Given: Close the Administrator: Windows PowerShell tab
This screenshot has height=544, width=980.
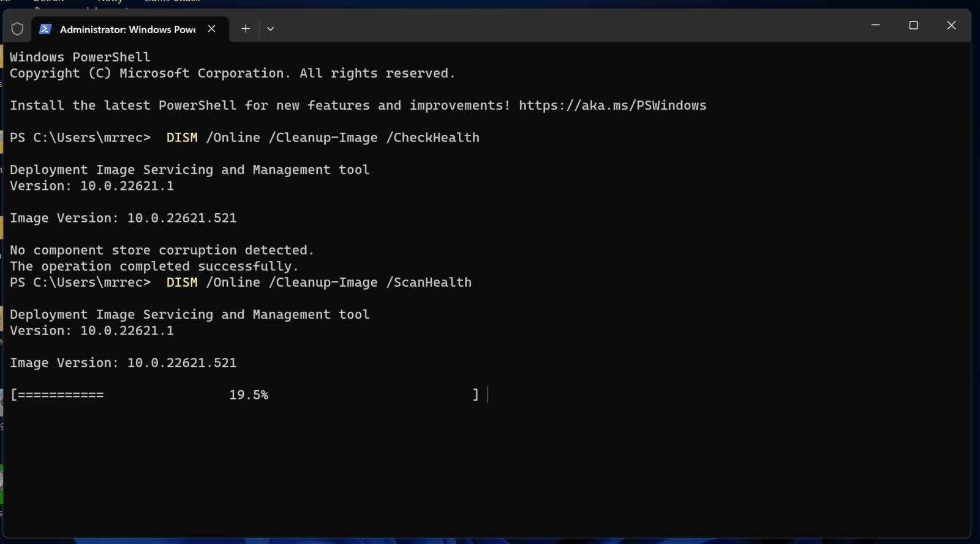Looking at the screenshot, I should pyautogui.click(x=211, y=29).
